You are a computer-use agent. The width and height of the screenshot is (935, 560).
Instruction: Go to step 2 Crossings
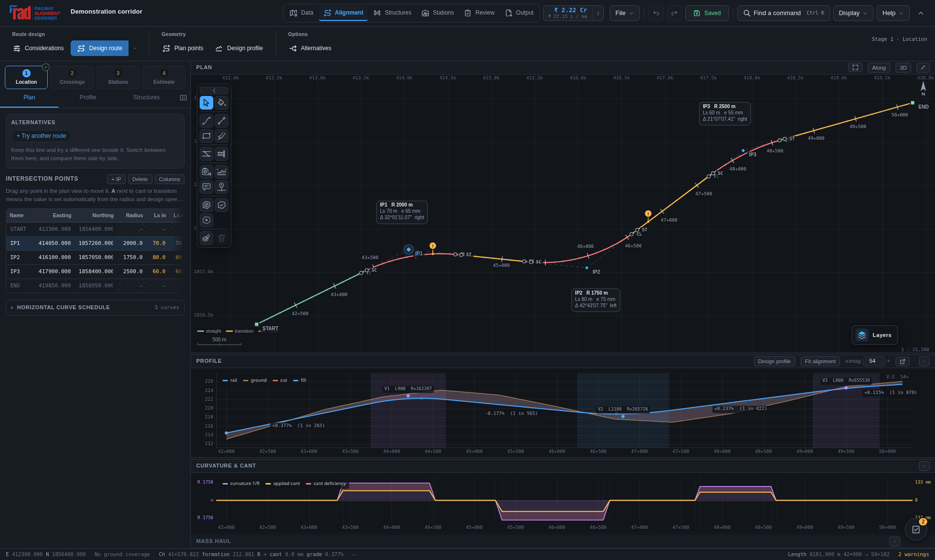point(72,77)
